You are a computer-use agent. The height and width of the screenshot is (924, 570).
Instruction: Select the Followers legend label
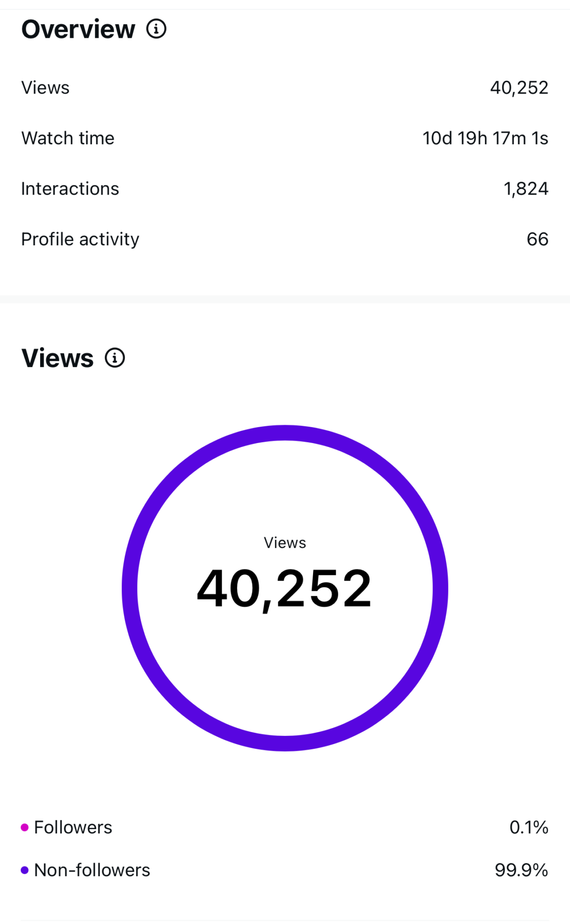click(73, 827)
